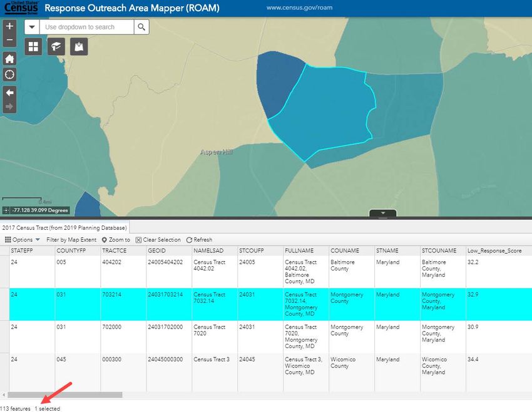Screen dimensions: 532x412
Task: Open the www.census.gov/roam link
Action: pyautogui.click(x=299, y=8)
